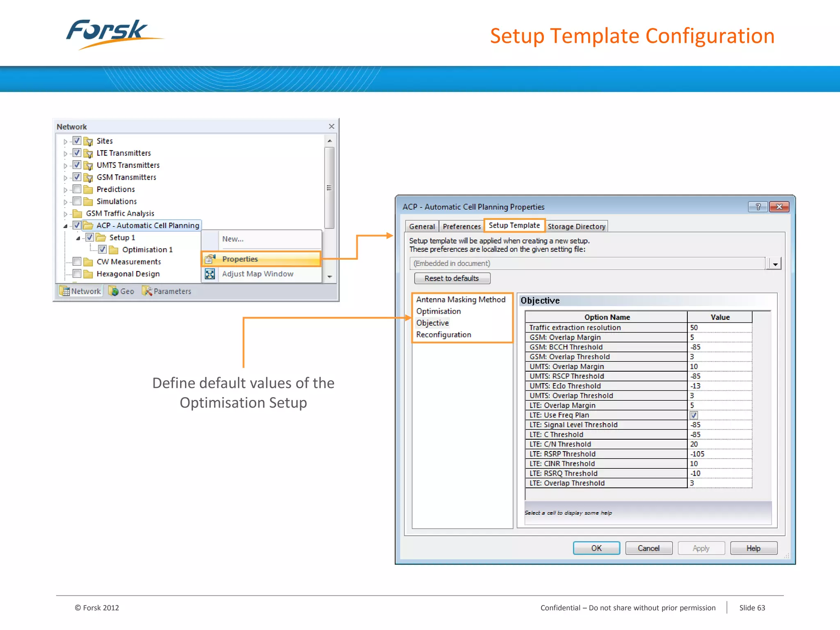The width and height of the screenshot is (840, 630).
Task: Collapse the Setup 1 tree node
Action: [78, 238]
